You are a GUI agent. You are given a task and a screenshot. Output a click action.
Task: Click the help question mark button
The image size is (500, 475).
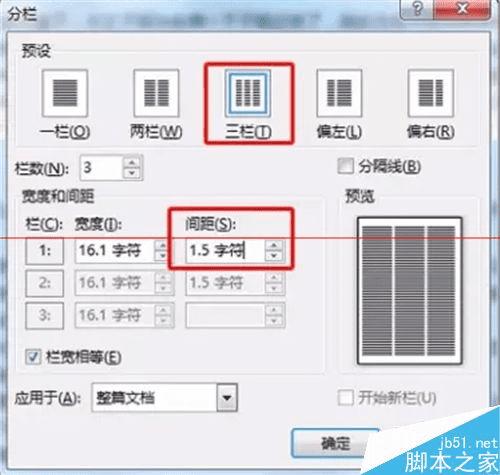(417, 9)
